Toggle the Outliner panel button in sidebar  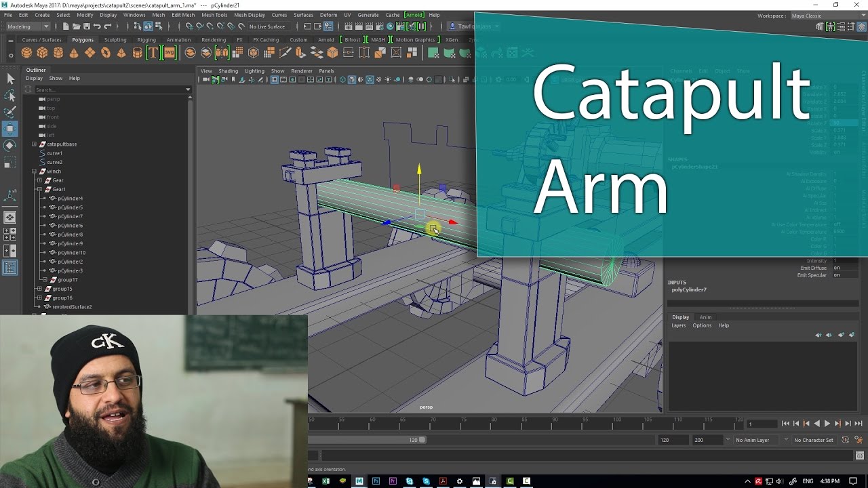(x=10, y=268)
